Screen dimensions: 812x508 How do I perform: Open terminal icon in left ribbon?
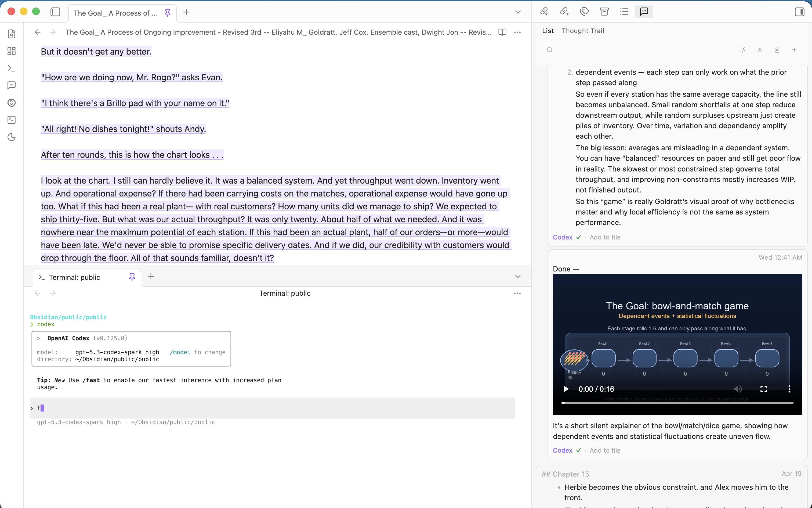click(12, 68)
